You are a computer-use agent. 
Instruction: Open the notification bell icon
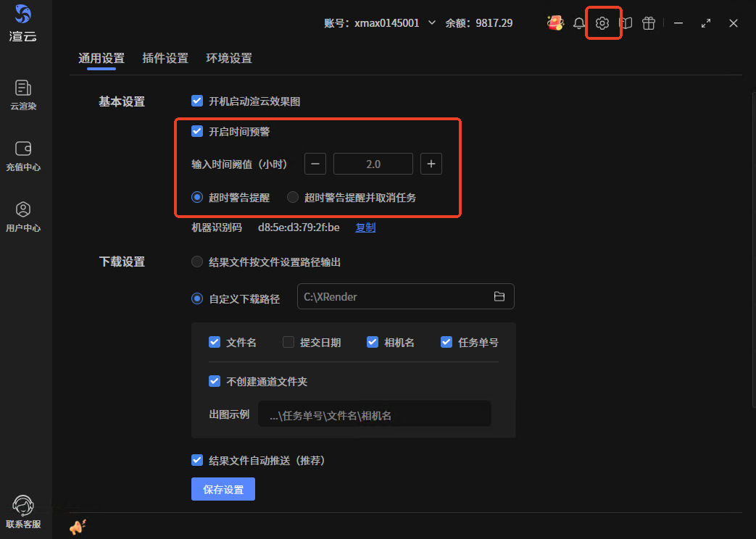pyautogui.click(x=578, y=23)
